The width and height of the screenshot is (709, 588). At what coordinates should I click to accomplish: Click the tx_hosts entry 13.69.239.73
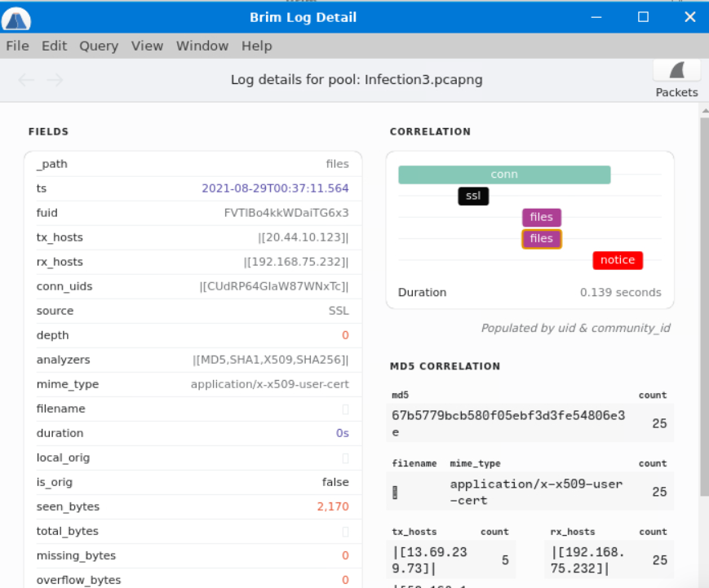[429, 560]
